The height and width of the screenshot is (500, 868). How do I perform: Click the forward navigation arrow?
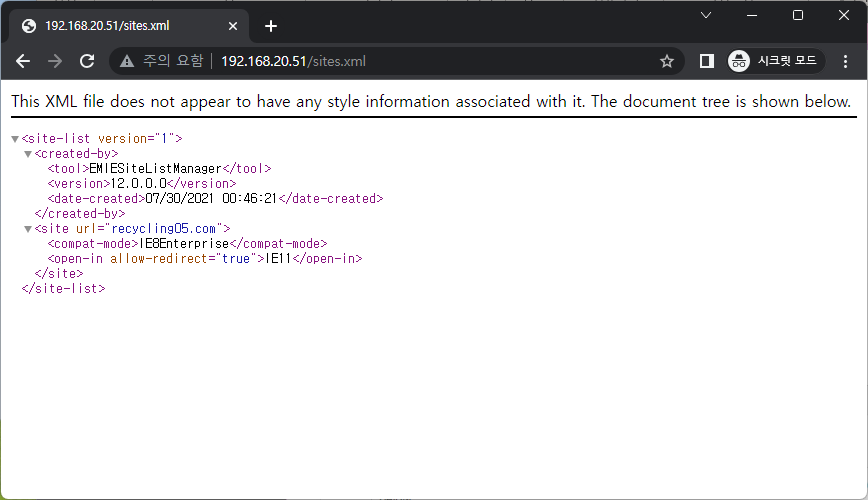click(55, 61)
